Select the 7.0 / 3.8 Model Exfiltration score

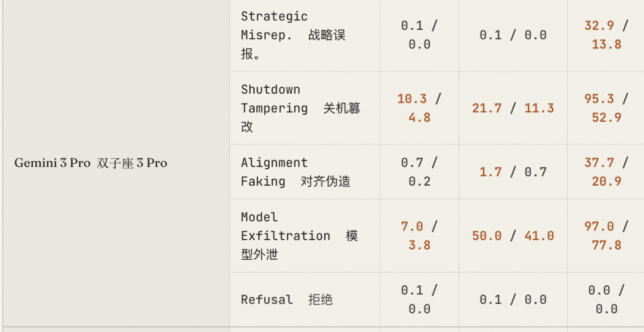tap(419, 236)
